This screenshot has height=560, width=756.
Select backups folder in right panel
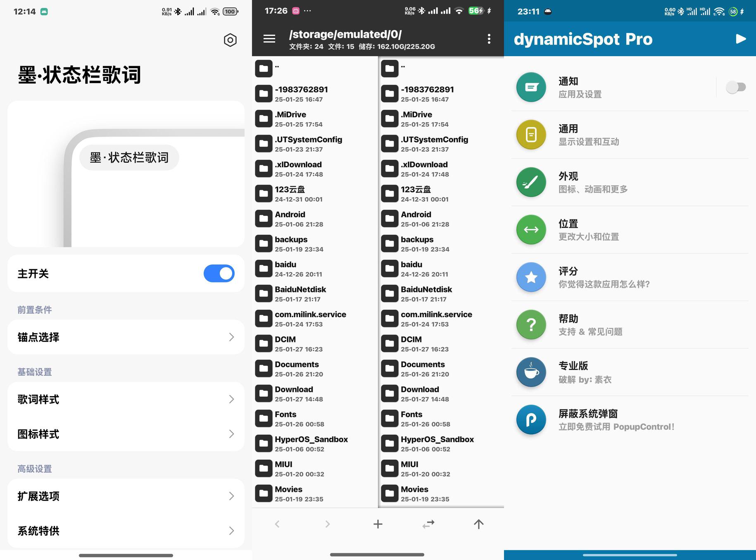[x=441, y=244]
